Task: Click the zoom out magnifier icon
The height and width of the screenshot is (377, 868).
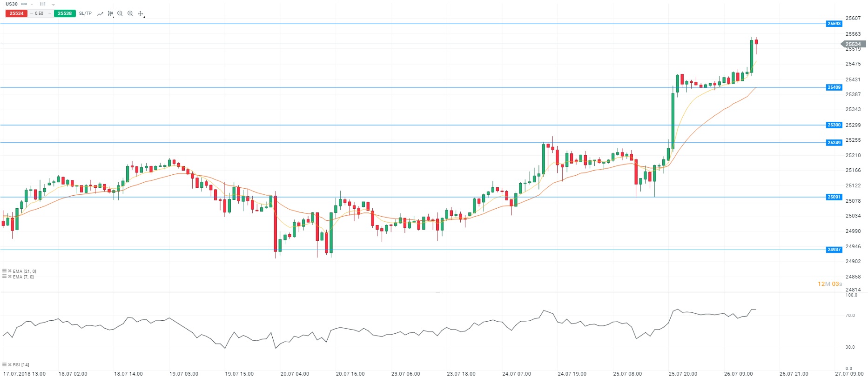Action: (120, 13)
